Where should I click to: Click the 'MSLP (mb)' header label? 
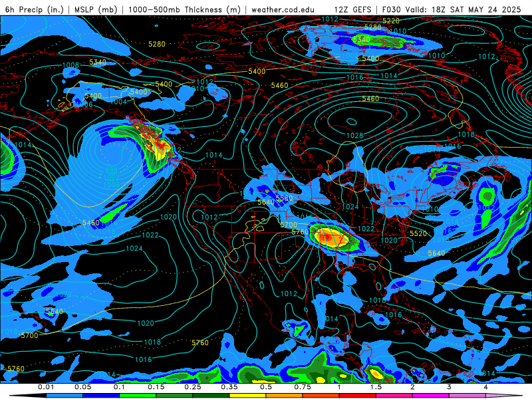(x=96, y=9)
